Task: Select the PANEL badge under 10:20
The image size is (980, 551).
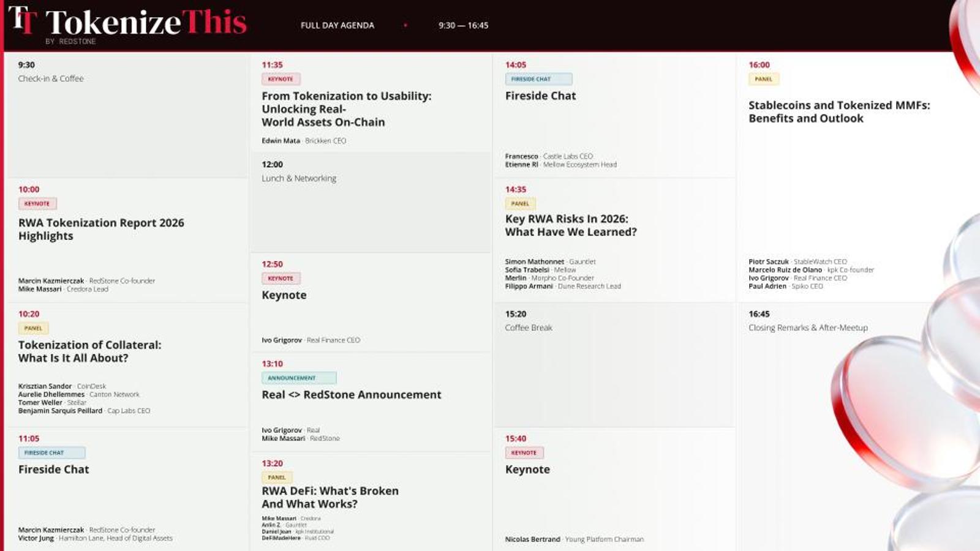Action: point(33,329)
